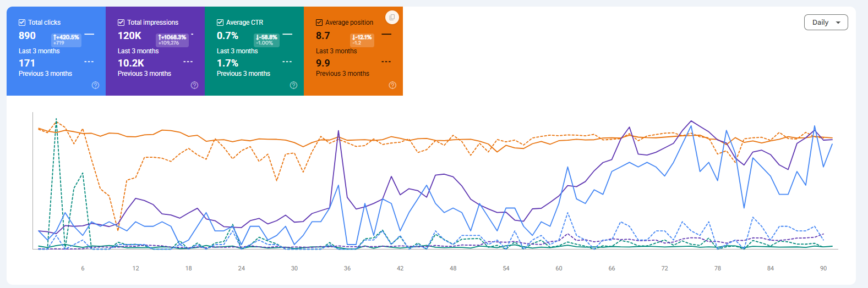Click the x-axis label 84
This screenshot has width=868, height=288.
click(x=771, y=268)
